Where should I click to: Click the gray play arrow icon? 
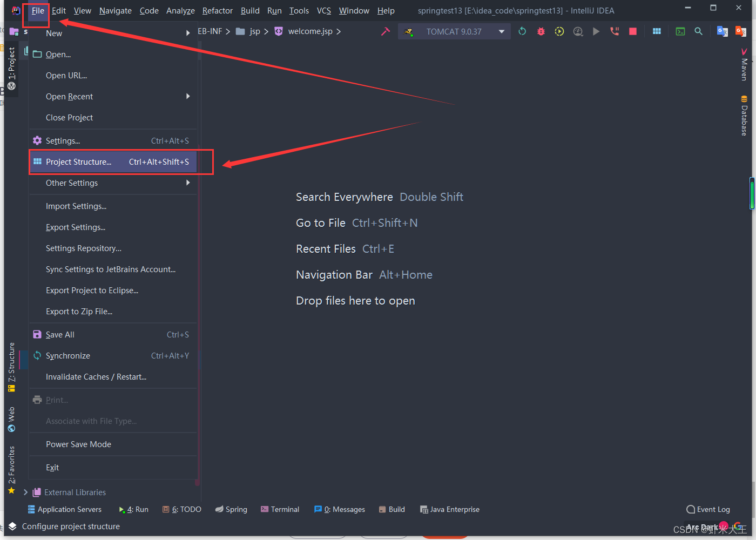[596, 31]
